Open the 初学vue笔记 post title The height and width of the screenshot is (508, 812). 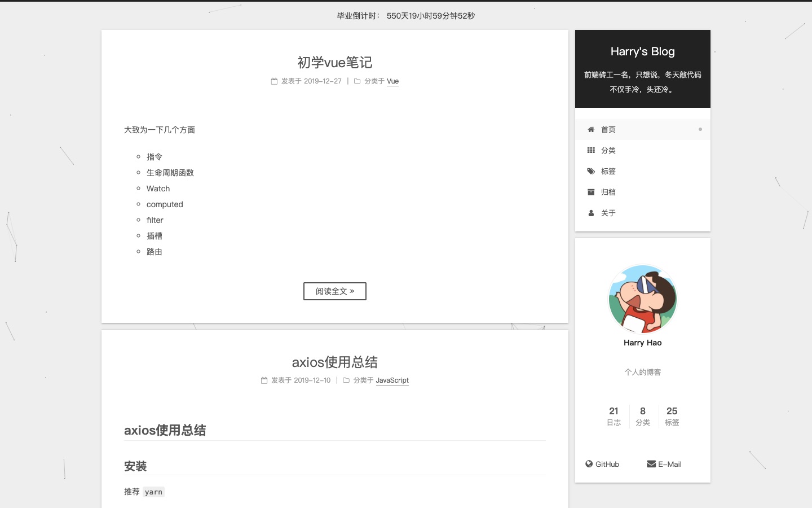tap(335, 62)
